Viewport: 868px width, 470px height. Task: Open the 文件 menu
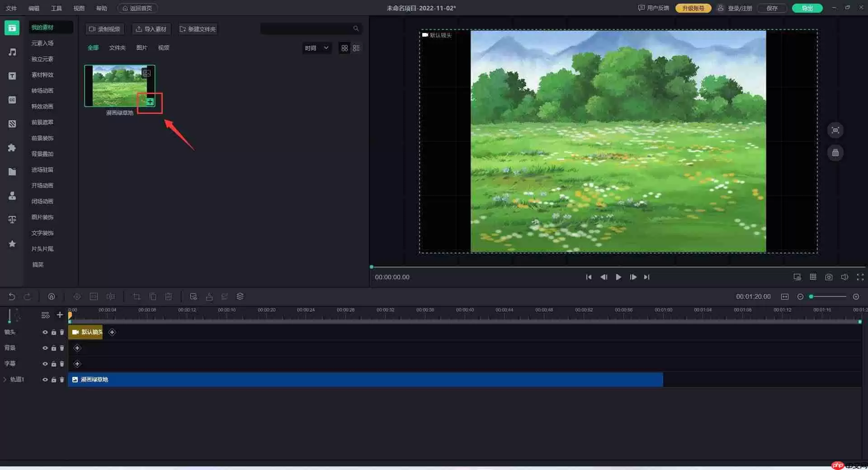pyautogui.click(x=11, y=8)
